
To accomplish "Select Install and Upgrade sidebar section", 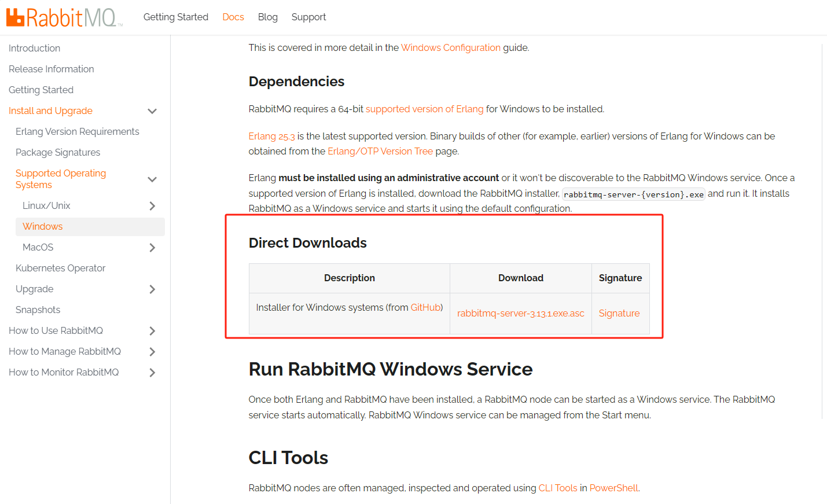I will pyautogui.click(x=51, y=111).
